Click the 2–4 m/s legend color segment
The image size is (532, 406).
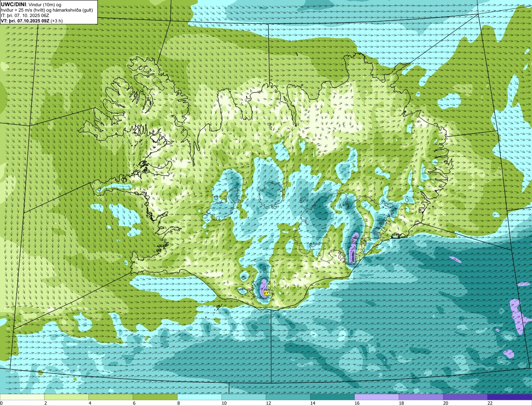66,397
